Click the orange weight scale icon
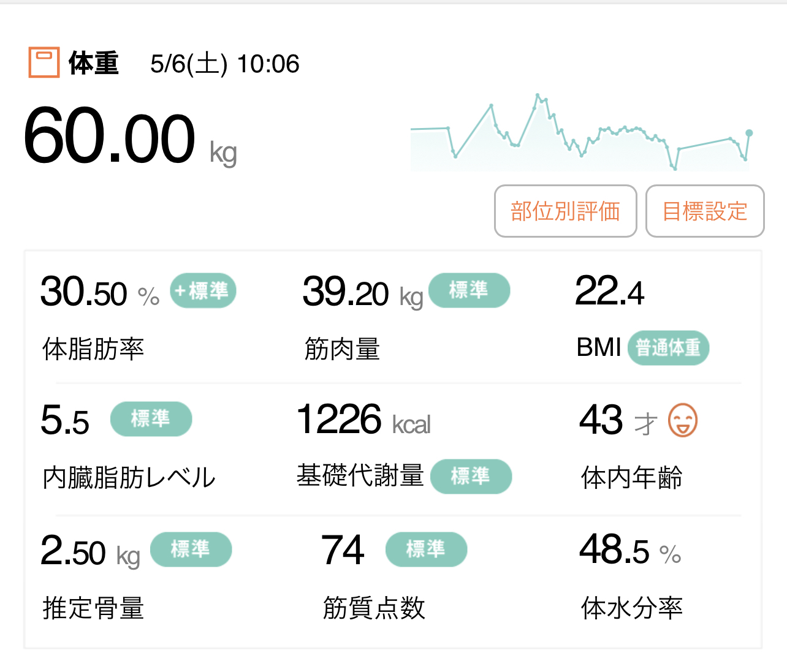Viewport: 787px width, 672px height. click(x=44, y=62)
